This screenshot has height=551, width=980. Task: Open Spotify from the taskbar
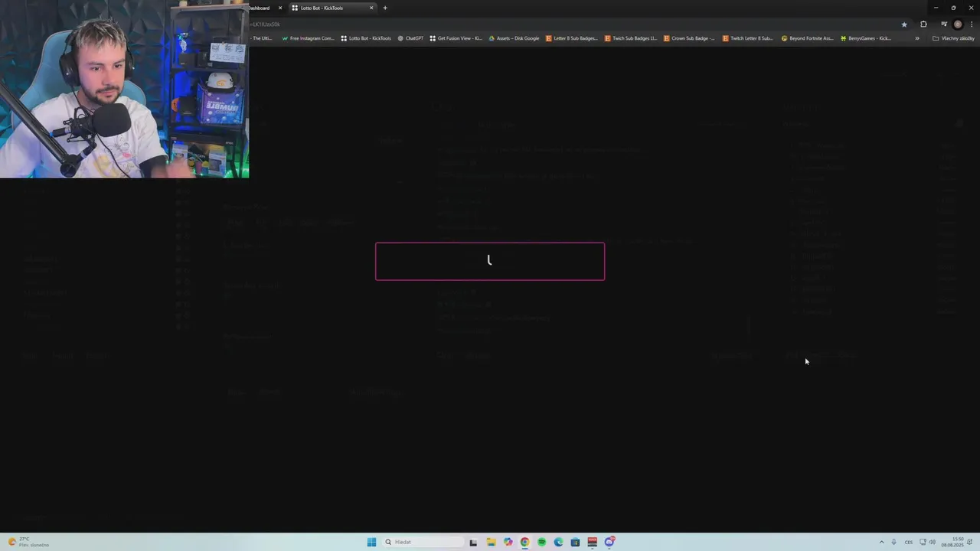541,542
